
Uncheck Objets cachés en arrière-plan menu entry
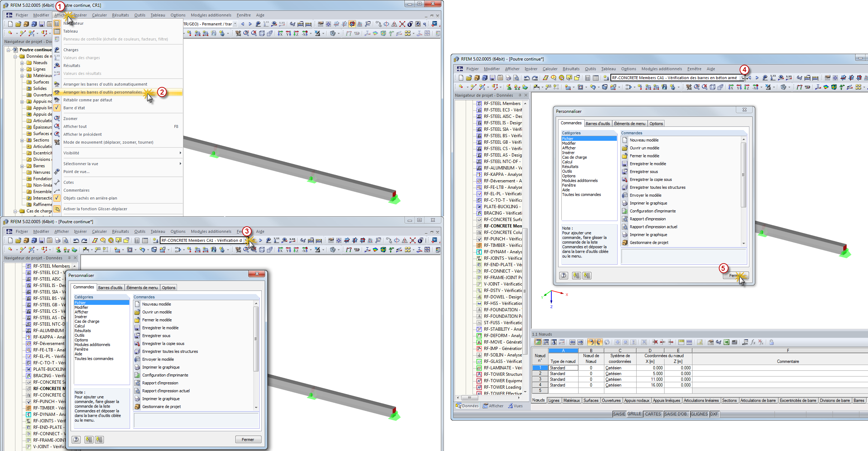[x=90, y=198]
